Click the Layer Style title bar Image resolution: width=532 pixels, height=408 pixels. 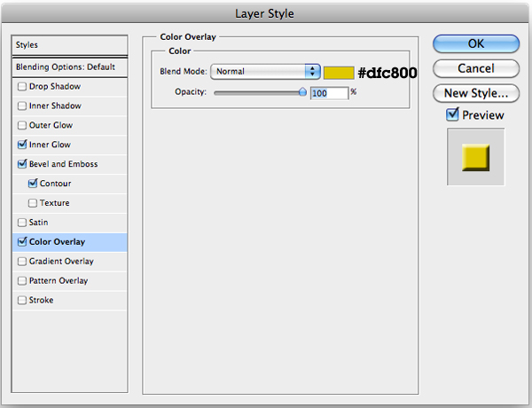coord(264,13)
